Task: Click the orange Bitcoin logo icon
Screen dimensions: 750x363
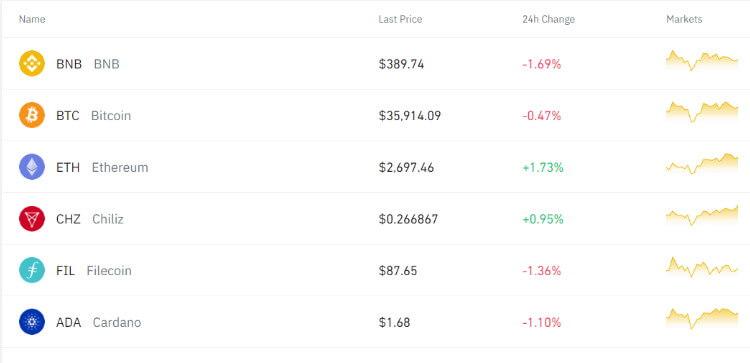Action: [x=32, y=115]
